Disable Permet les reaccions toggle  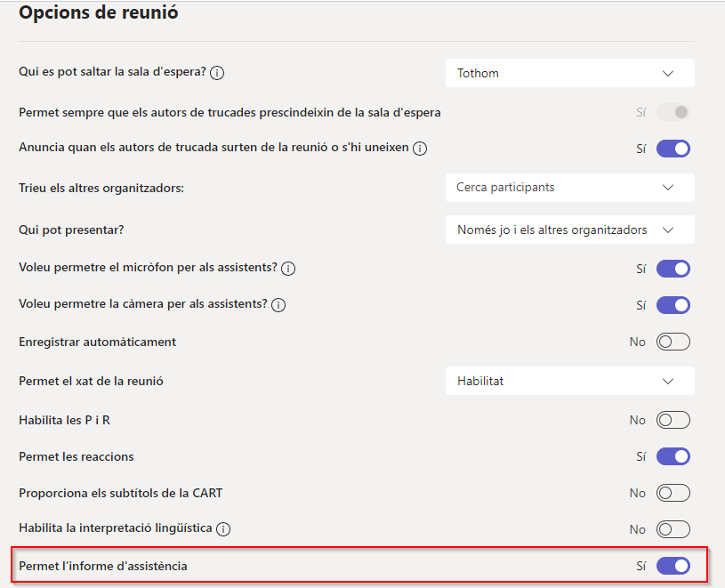coord(673,456)
